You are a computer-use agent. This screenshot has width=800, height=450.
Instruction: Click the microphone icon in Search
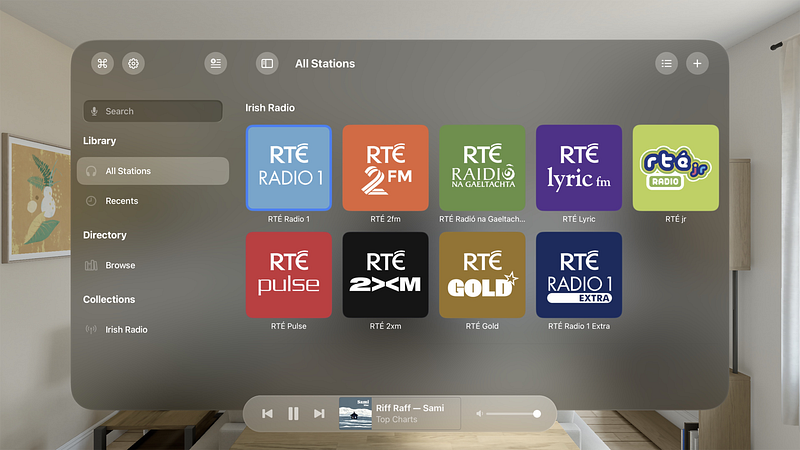(x=94, y=111)
